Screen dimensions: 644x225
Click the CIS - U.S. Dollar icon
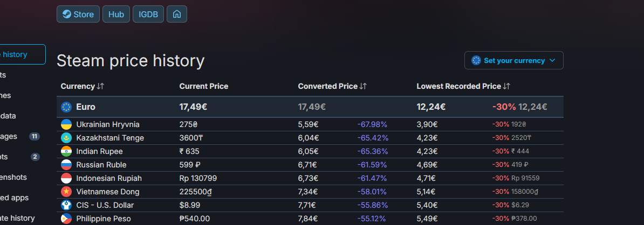point(66,205)
